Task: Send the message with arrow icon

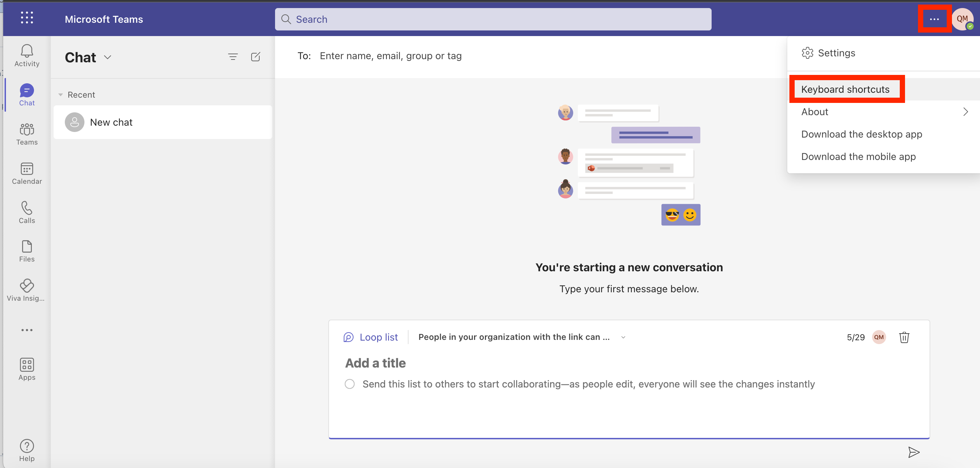Action: click(x=913, y=452)
